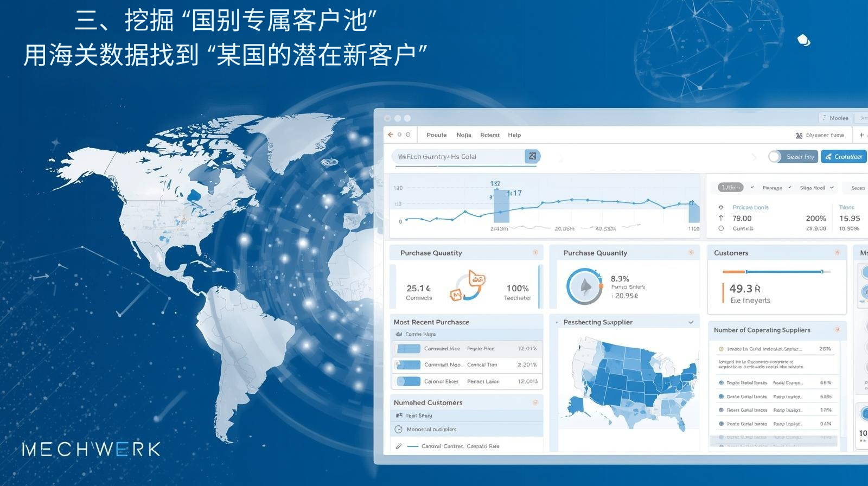Click the country HS code search field
Viewport: 868px width, 486px height.
tap(458, 157)
